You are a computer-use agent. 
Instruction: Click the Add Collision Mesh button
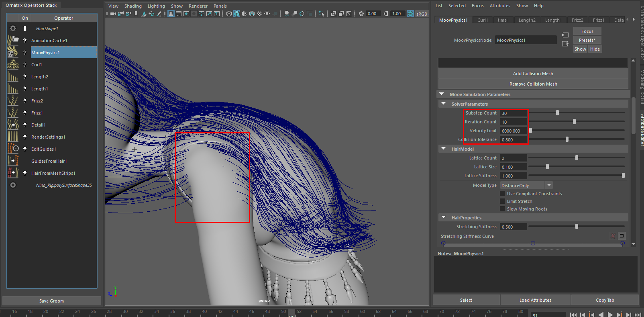click(533, 74)
